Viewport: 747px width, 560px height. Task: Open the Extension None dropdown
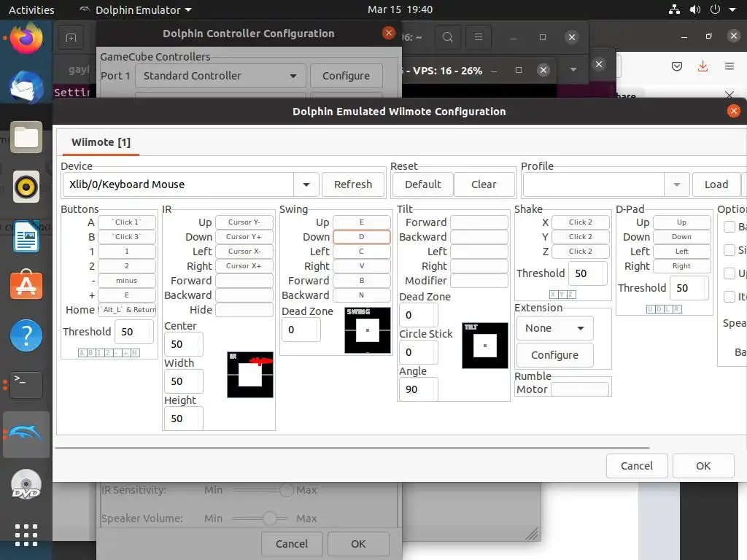(x=554, y=328)
